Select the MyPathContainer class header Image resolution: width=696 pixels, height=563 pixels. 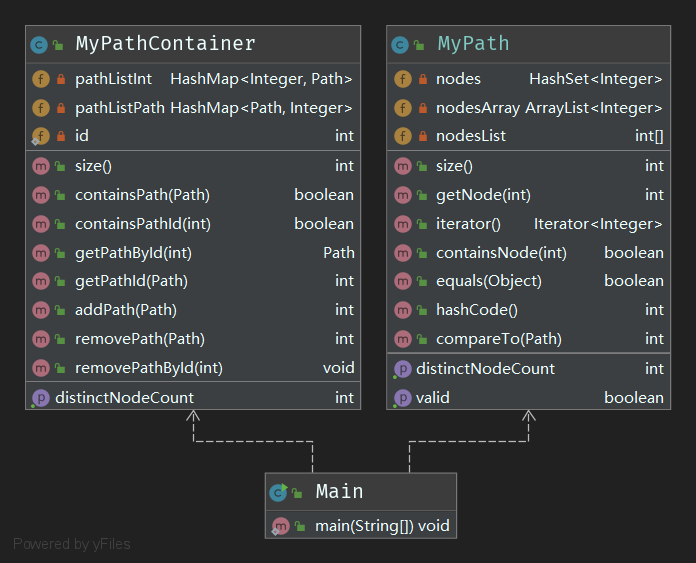(193, 44)
